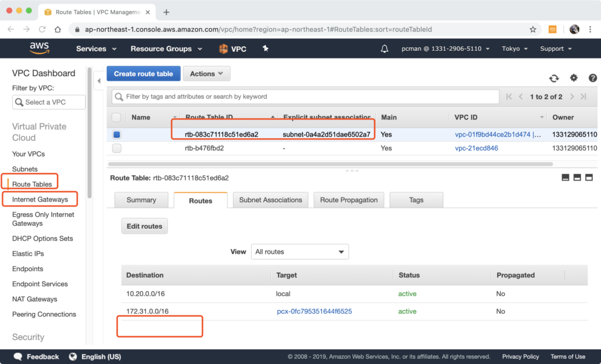Click the Select a VPC filter field
Viewport: 601px width, 364px height.
click(49, 102)
